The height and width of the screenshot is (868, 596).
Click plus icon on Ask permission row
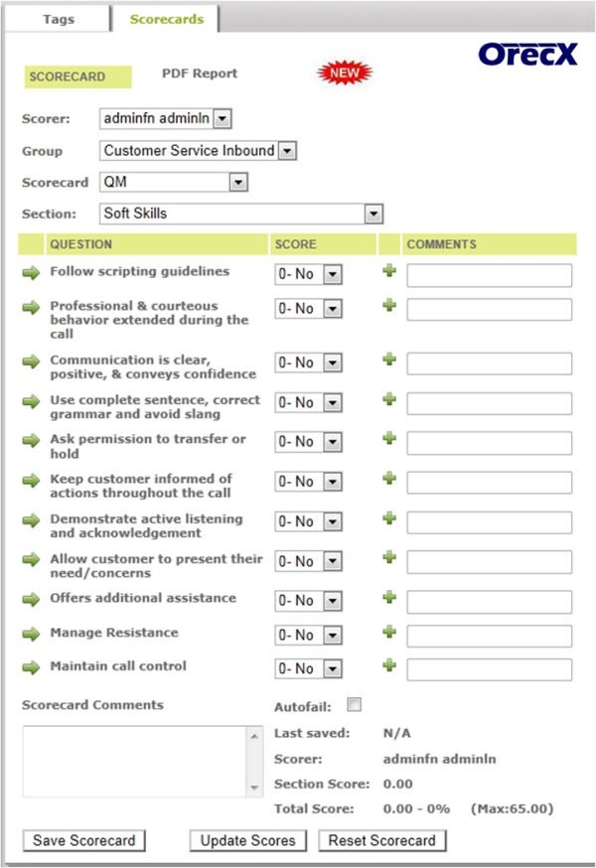(x=389, y=439)
